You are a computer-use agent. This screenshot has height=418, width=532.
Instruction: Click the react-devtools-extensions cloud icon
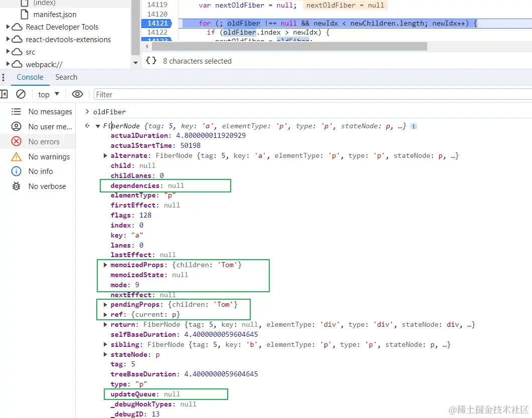point(17,39)
